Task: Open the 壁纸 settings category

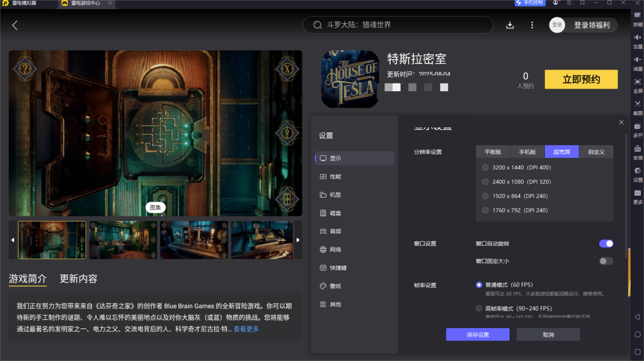Action: [x=354, y=286]
